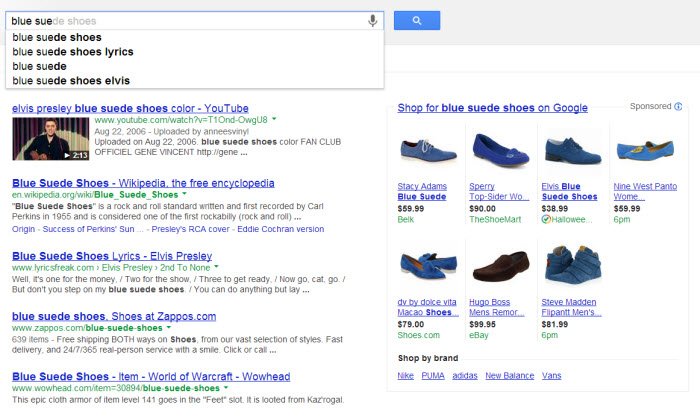The image size is (700, 409).
Task: Open dv by dolce vita Macao Shoes link
Action: pos(428,307)
